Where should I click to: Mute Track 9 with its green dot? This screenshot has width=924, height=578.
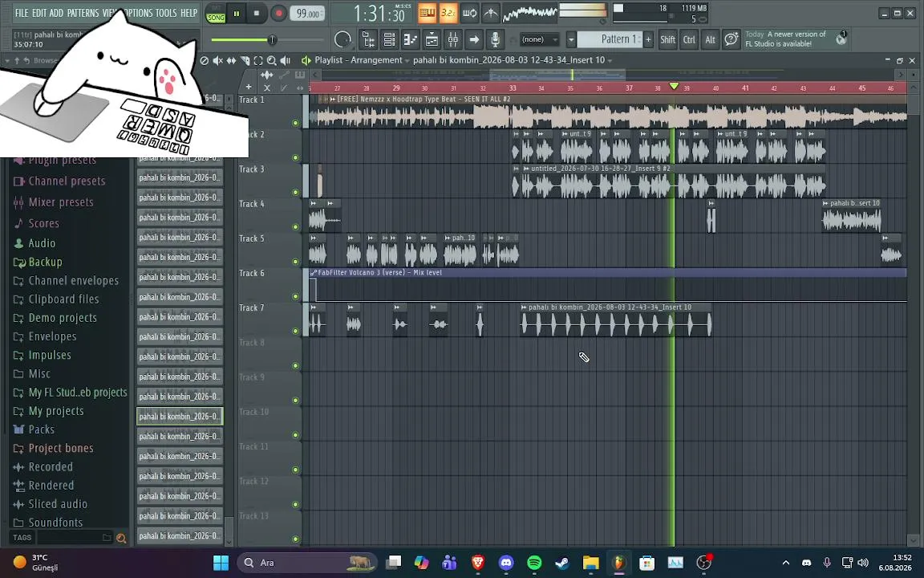tap(296, 401)
